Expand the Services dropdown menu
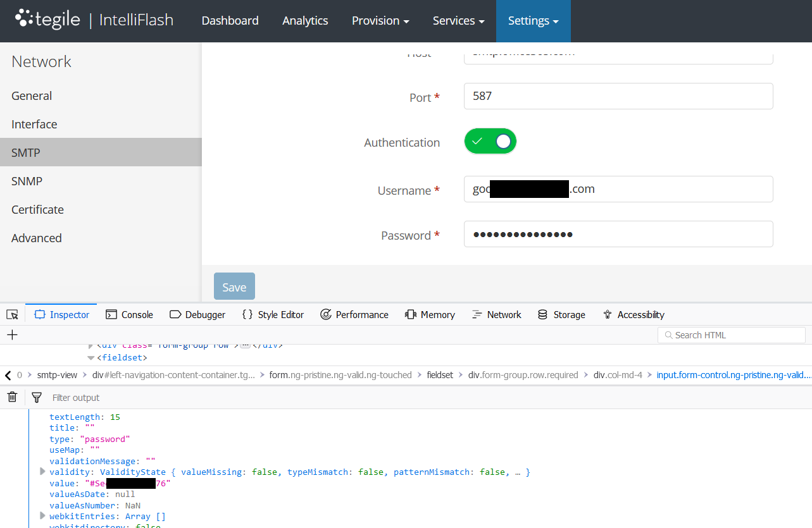812x528 pixels. point(458,21)
